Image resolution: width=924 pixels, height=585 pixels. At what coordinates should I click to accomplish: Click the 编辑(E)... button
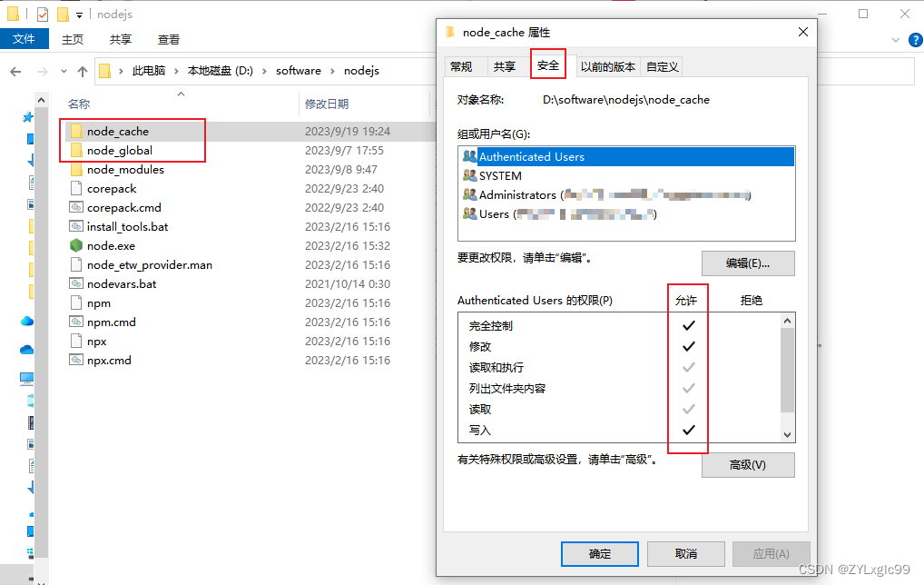[748, 263]
